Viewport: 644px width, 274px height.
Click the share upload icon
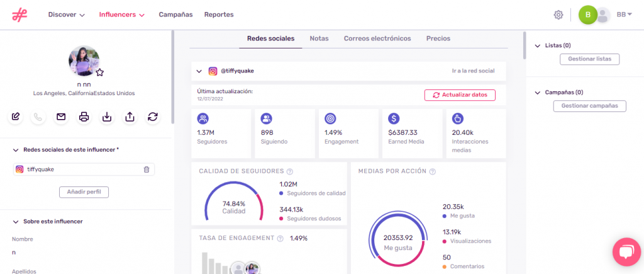(x=130, y=117)
